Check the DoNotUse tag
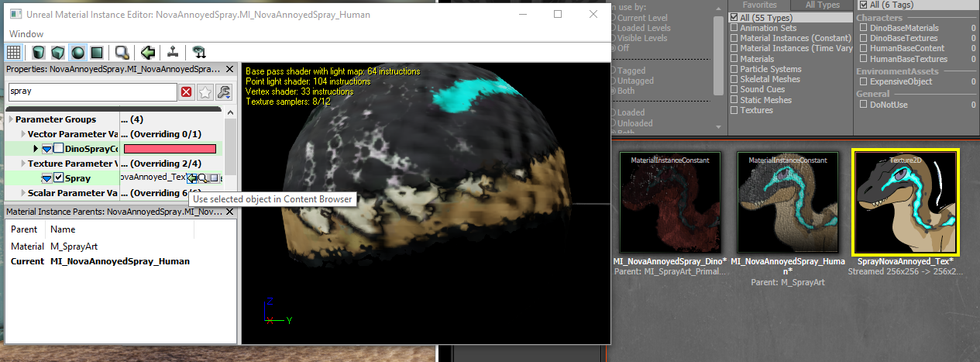Screen dimensions: 980x362 863,104
